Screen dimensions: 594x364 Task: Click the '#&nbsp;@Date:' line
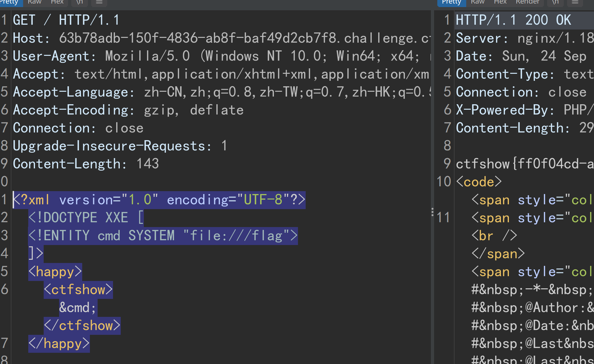coord(532,326)
